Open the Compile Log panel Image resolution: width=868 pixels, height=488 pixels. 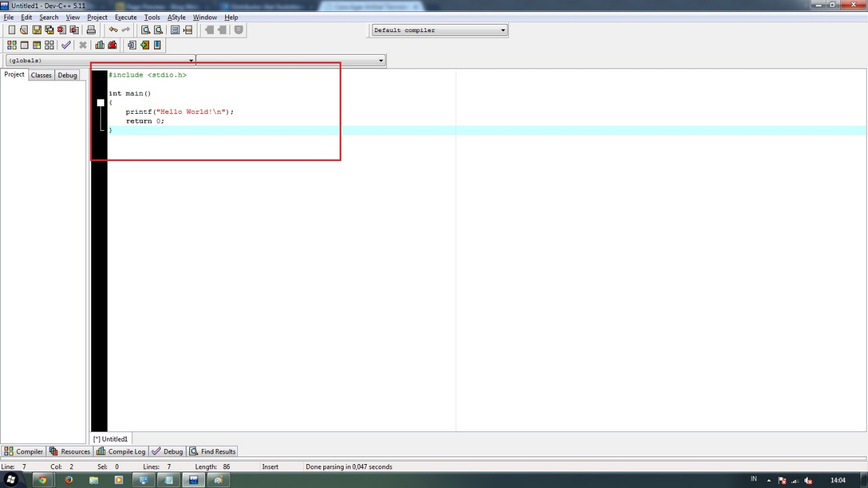tap(120, 451)
